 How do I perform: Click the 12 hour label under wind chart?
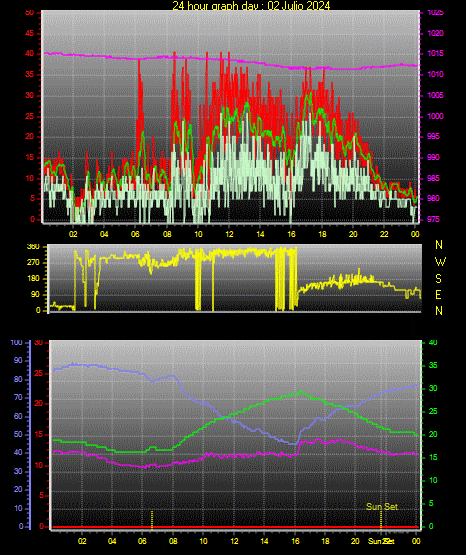point(229,234)
